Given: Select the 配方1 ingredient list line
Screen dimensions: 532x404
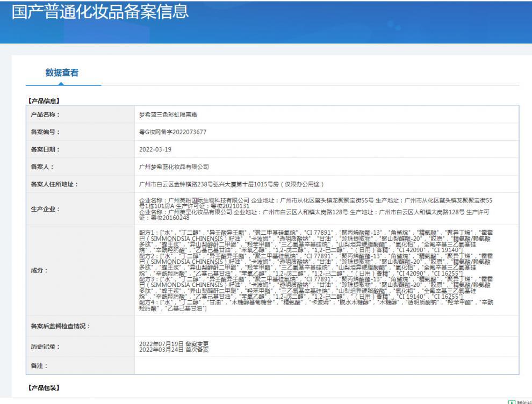Looking at the screenshot, I should point(316,241).
